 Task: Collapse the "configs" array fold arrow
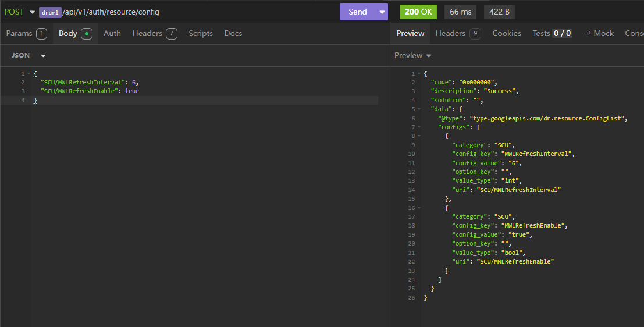419,127
